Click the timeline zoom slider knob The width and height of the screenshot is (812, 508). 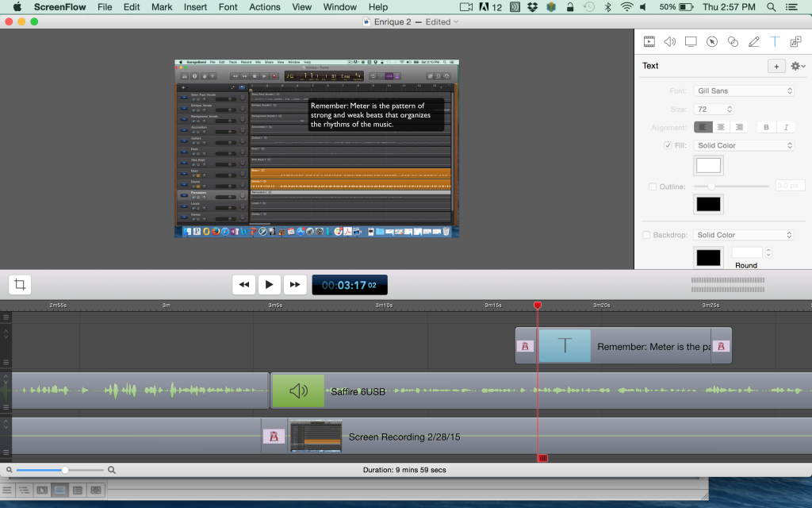pyautogui.click(x=65, y=470)
